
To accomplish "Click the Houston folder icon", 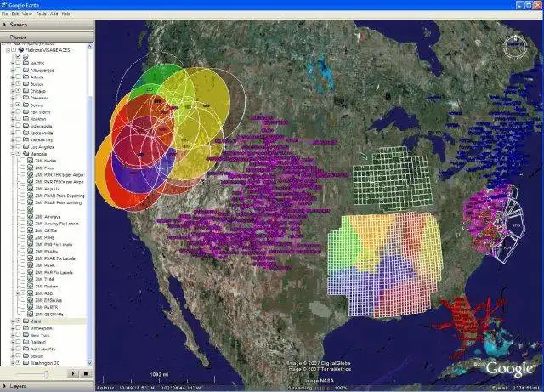I will (26, 119).
